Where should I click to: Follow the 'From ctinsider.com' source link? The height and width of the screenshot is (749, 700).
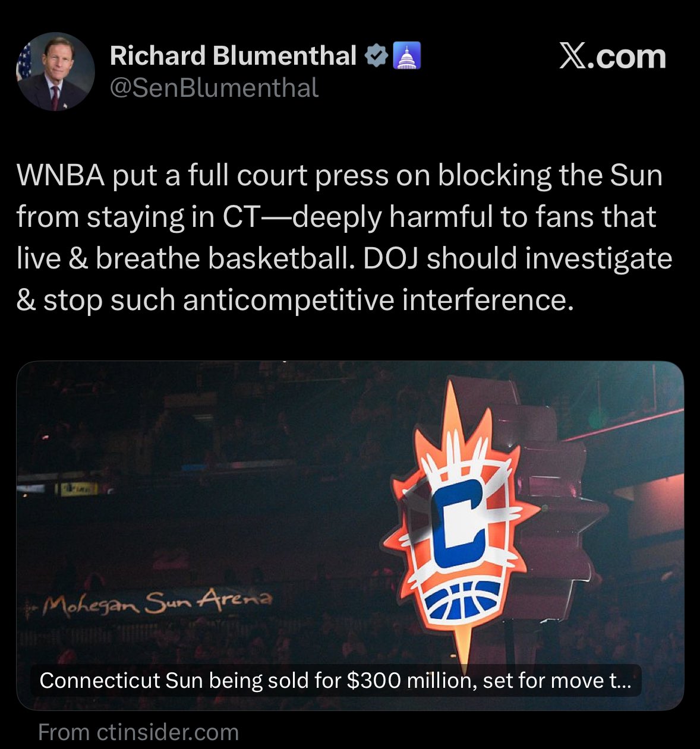[x=138, y=732]
